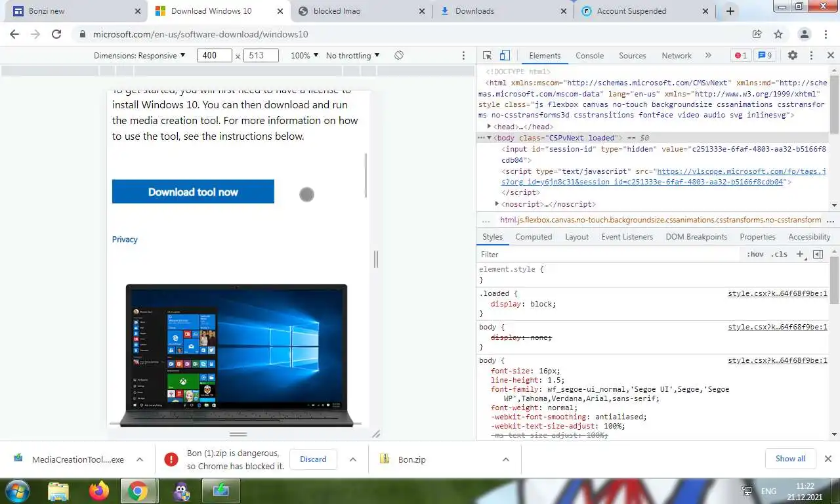Screen dimensions: 840x504
Task: Go back using the browser back arrow
Action: tap(14, 34)
